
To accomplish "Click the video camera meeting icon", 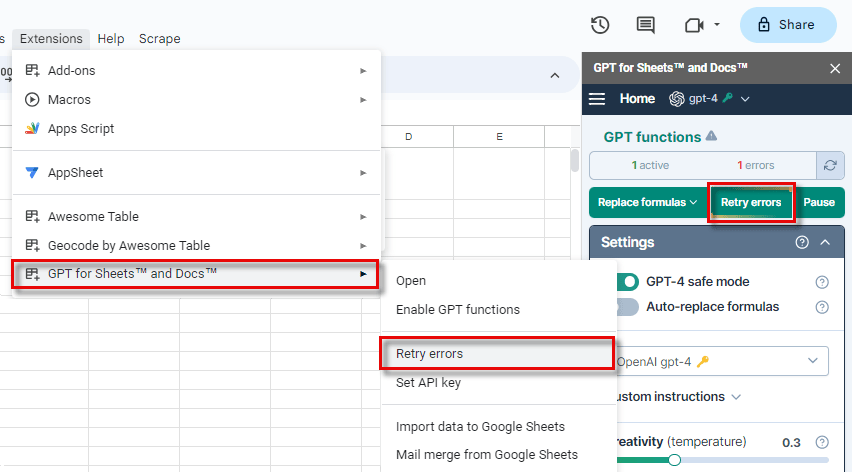I will [694, 25].
